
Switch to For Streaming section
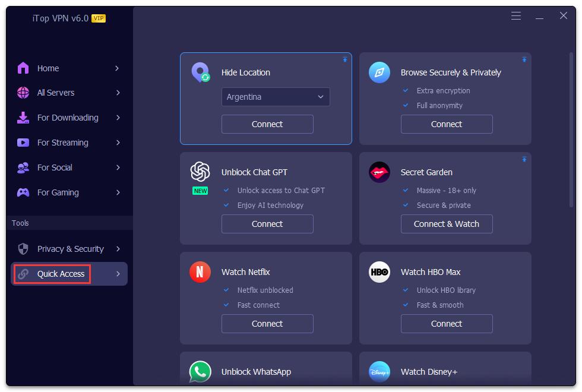69,143
